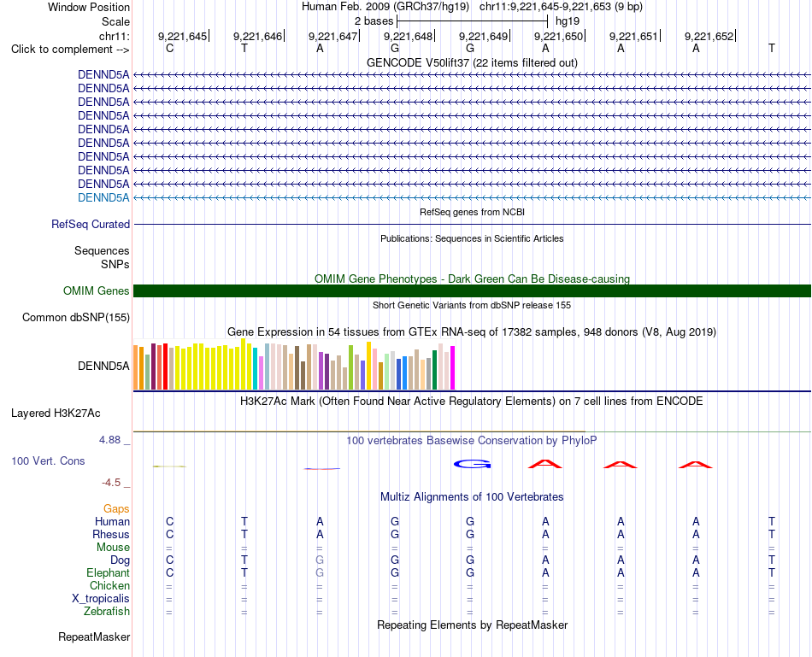Click the 'Click to complement -->' label
This screenshot has height=657, width=812.
click(x=70, y=50)
